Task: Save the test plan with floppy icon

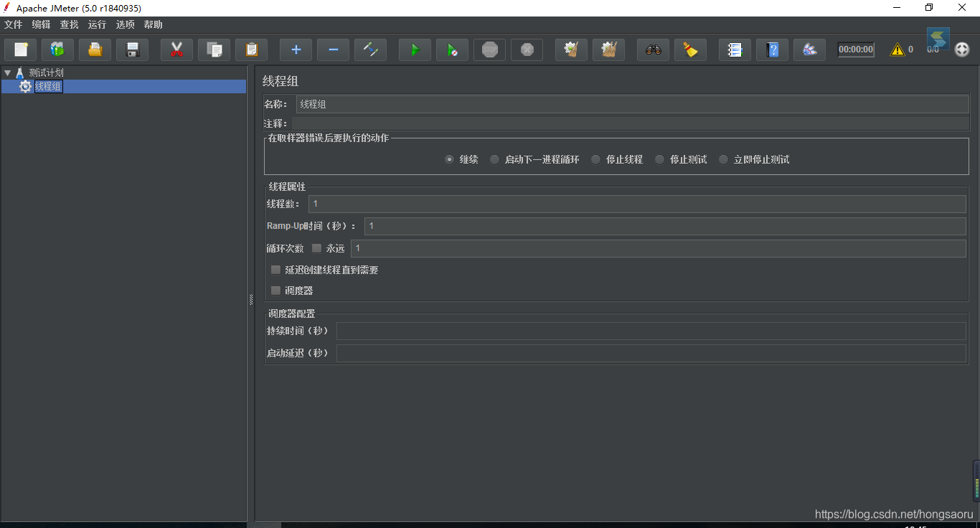Action: 132,49
